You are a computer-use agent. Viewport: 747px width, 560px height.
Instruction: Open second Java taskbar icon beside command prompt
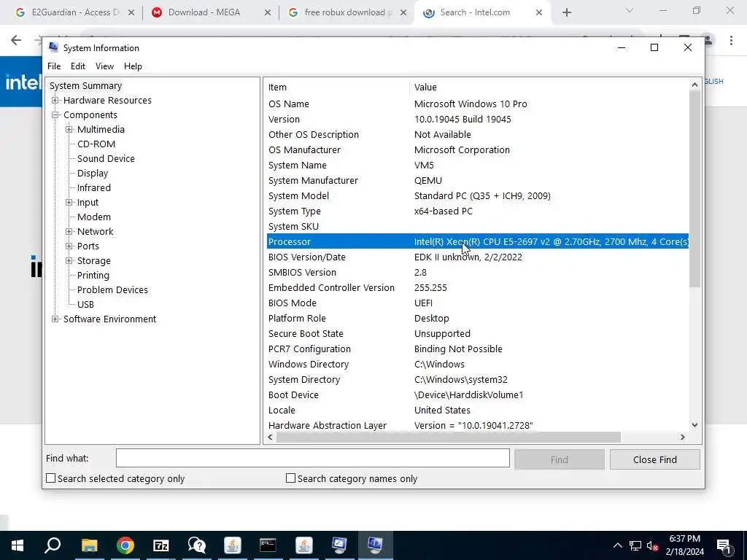(303, 545)
